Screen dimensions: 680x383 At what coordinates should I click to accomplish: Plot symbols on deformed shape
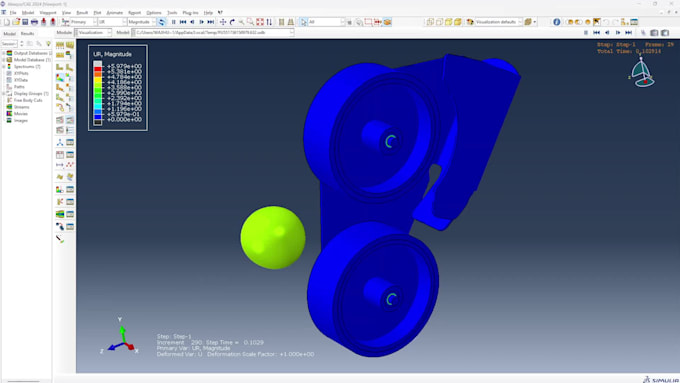pyautogui.click(x=60, y=88)
